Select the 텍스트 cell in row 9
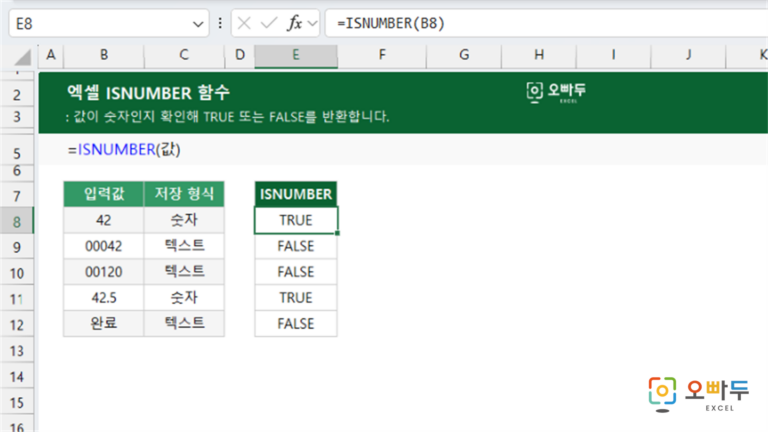 pyautogui.click(x=184, y=246)
